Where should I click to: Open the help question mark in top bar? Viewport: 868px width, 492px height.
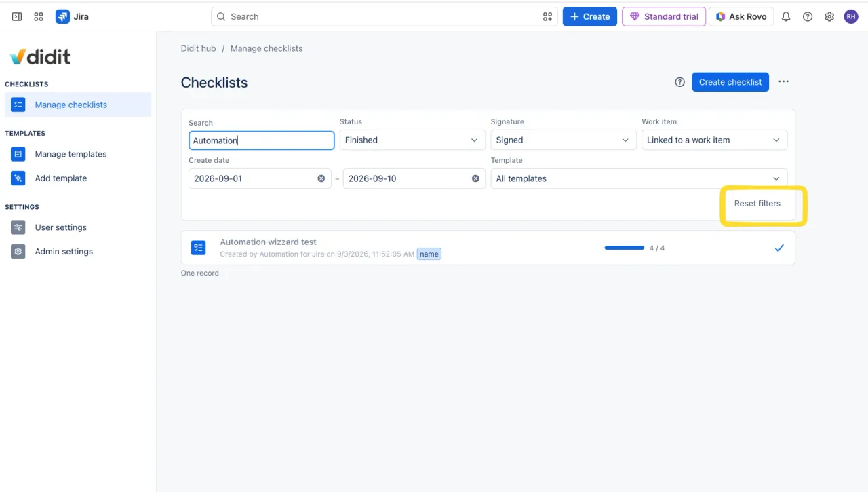tap(808, 16)
